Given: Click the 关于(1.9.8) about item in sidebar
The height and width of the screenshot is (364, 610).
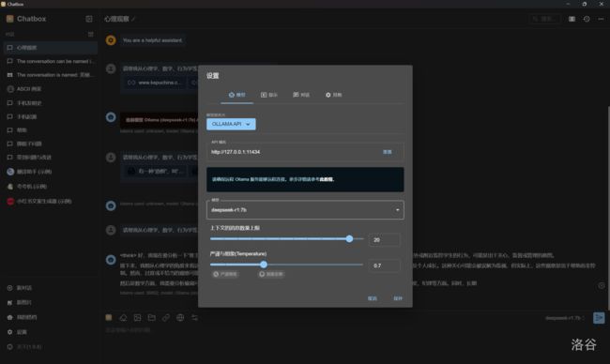Looking at the screenshot, I should tap(51, 346).
